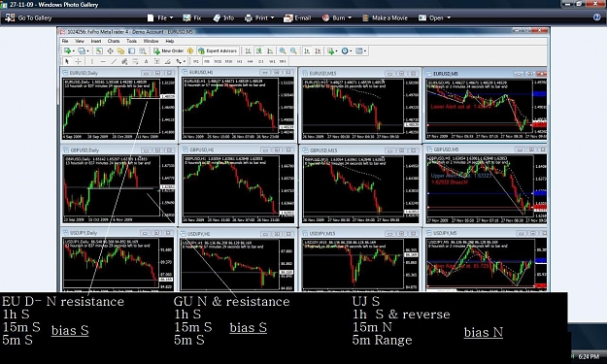Screen dimensions: 607x364
Task: Open the New Chart toolbar icon in MetaTrader
Action: 67,50
